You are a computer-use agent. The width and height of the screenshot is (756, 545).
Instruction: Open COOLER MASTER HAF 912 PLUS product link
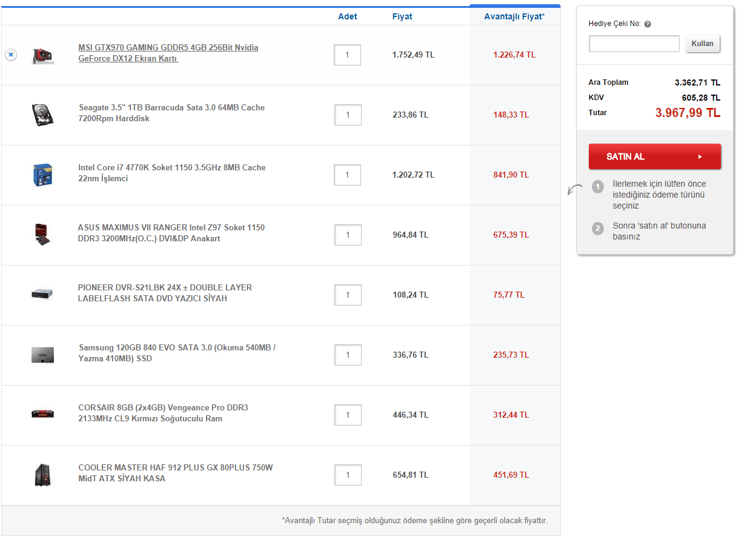(176, 473)
